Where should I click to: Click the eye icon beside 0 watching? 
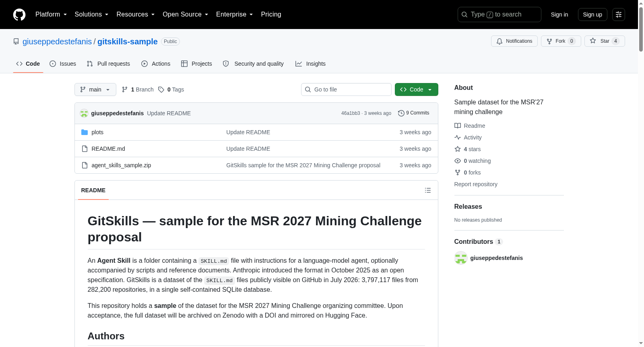pyautogui.click(x=458, y=161)
